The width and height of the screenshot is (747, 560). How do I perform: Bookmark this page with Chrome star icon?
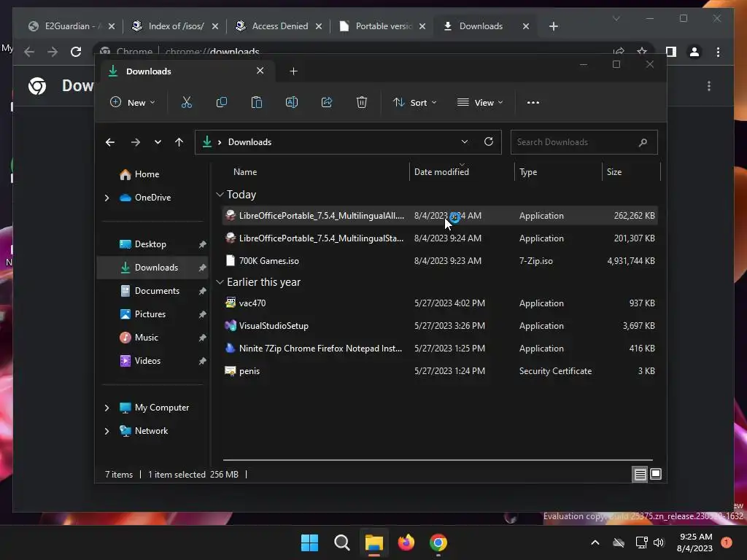pyautogui.click(x=642, y=52)
